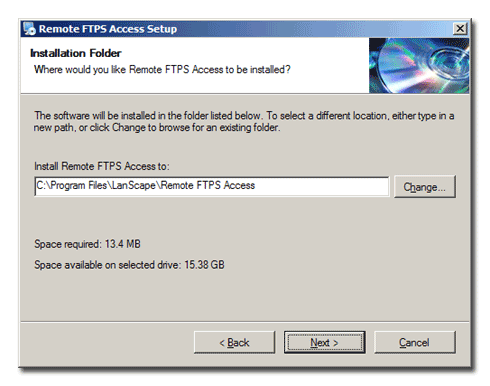Click the 'Install Remote FTPS Access to:' label
The image size is (490, 386).
coord(102,166)
